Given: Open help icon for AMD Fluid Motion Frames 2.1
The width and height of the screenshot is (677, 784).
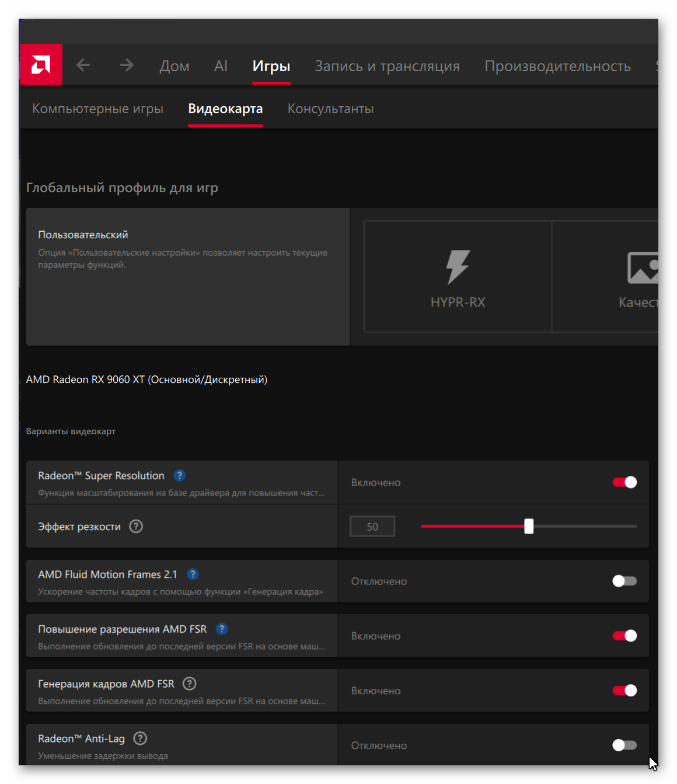Looking at the screenshot, I should (x=193, y=574).
